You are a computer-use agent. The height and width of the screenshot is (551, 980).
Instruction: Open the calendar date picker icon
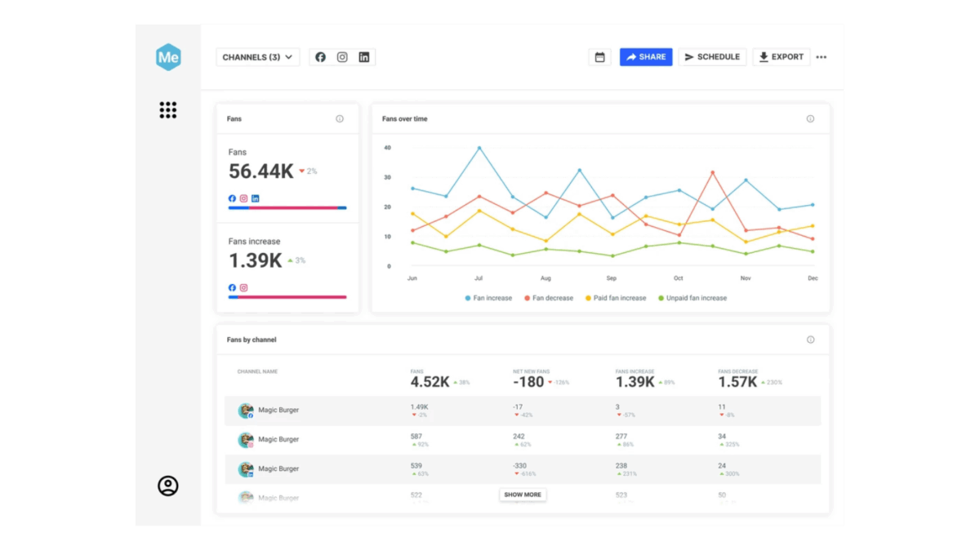pyautogui.click(x=599, y=57)
